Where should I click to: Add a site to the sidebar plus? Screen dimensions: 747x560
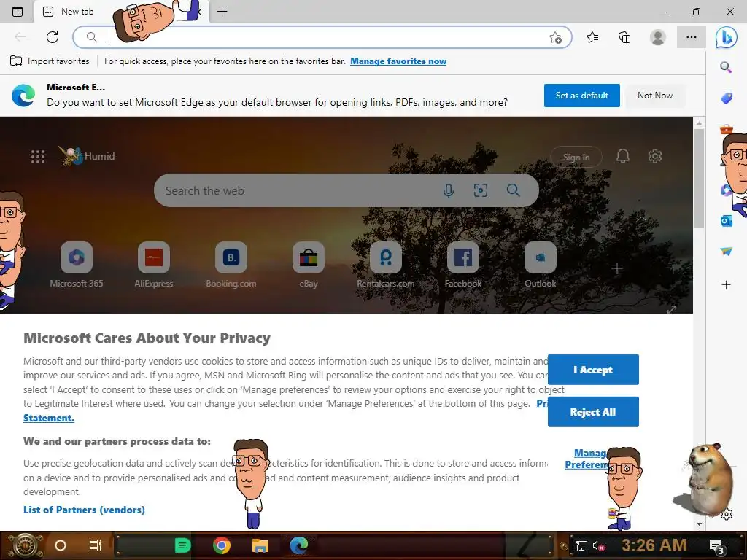tap(726, 285)
